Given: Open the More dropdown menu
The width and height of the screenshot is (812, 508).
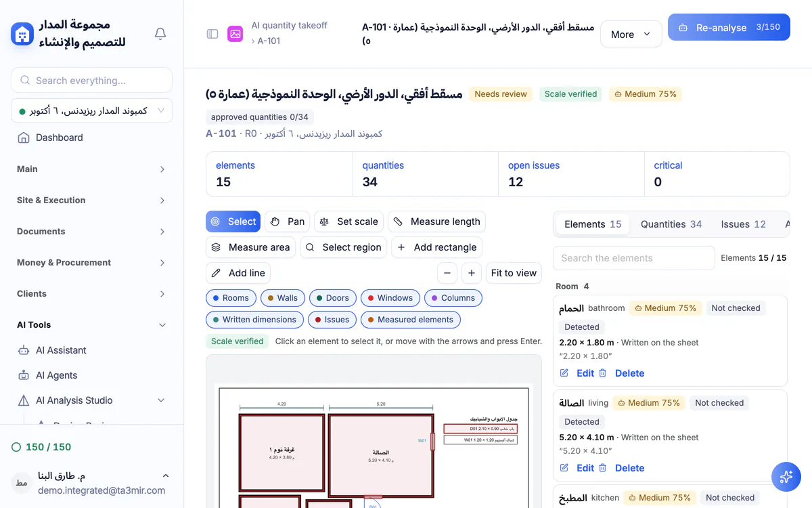Looking at the screenshot, I should pyautogui.click(x=631, y=34).
